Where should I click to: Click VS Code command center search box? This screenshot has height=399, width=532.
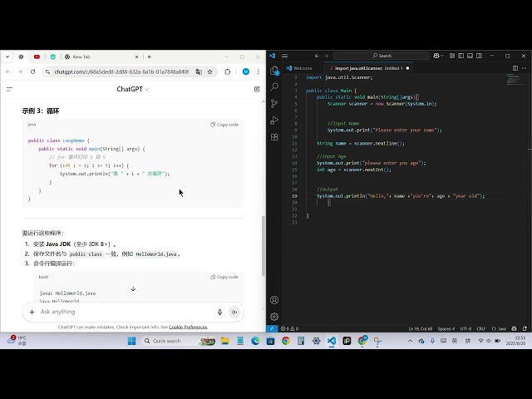pyautogui.click(x=382, y=56)
